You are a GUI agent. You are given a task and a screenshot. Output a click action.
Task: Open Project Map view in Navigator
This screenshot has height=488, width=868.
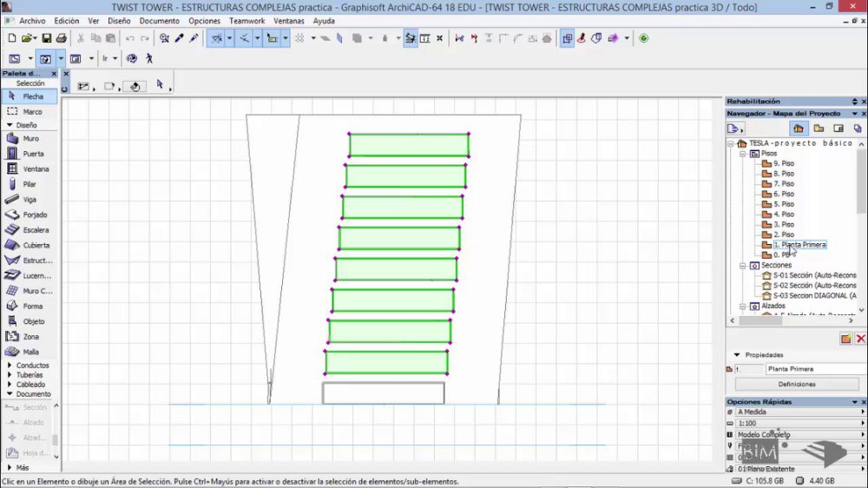coord(799,128)
